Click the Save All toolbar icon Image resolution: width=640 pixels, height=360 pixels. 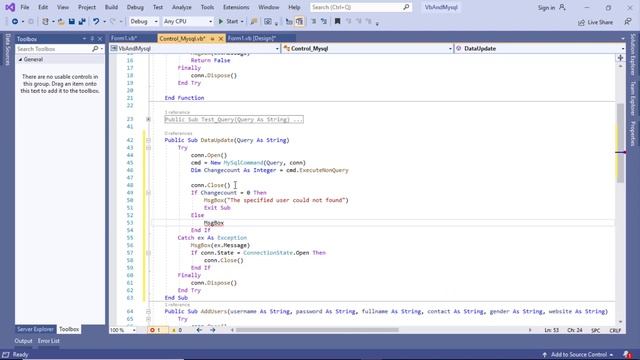click(x=82, y=21)
